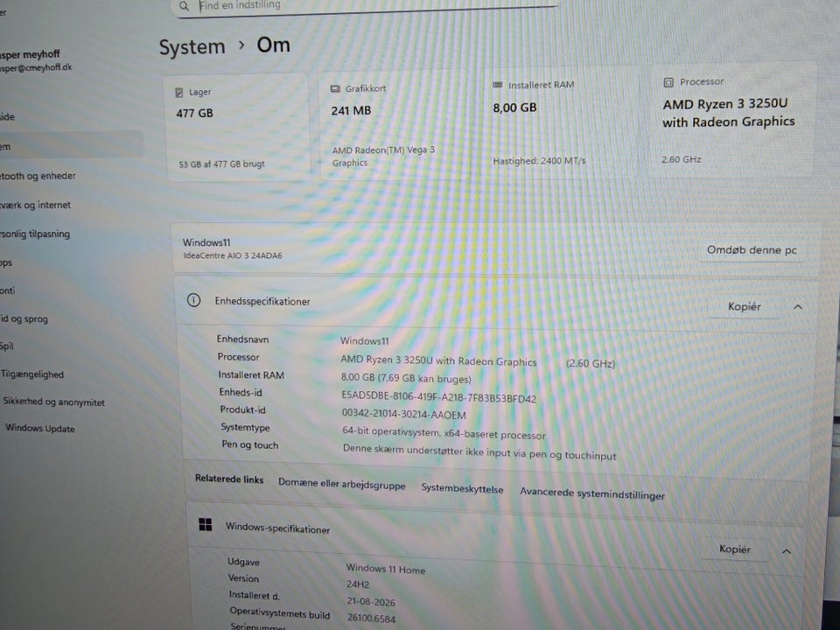
Task: Click the Processor chip icon
Action: pyautogui.click(x=668, y=82)
